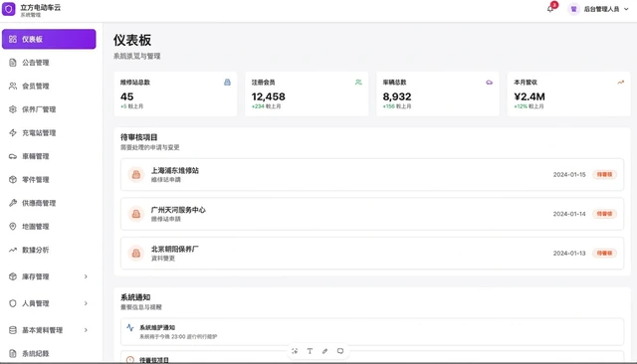Click the 系统通知 section heading
Viewport: 637px width, 364px height.
135,297
